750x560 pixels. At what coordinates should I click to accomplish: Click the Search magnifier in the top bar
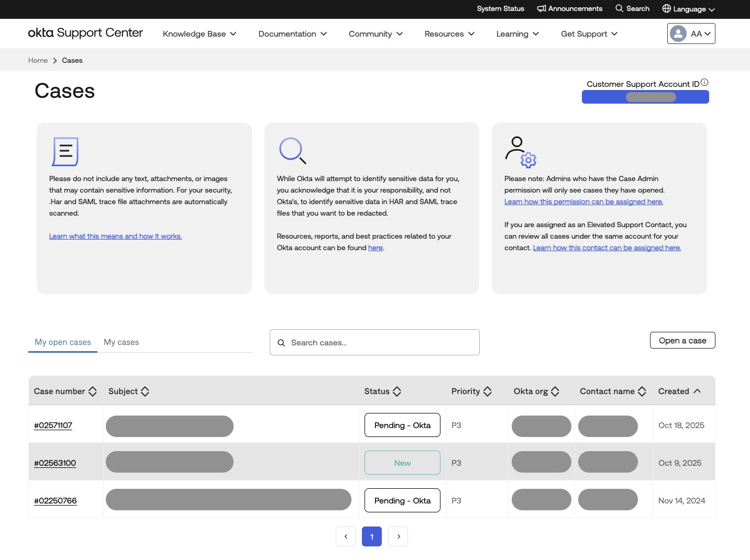coord(619,8)
